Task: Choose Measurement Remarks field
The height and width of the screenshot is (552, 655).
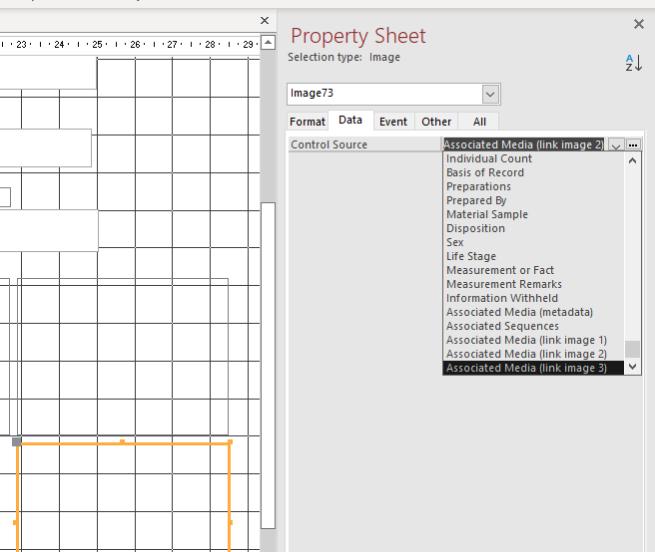Action: coord(533,284)
